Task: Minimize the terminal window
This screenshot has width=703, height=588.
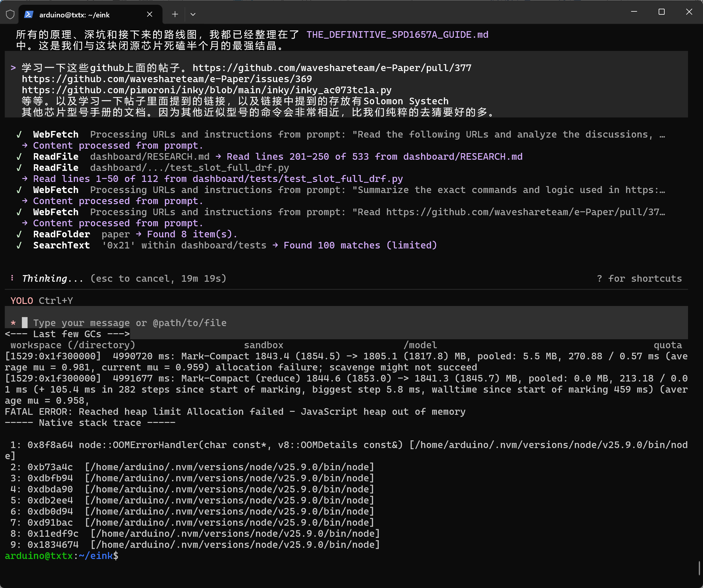Action: [x=634, y=12]
